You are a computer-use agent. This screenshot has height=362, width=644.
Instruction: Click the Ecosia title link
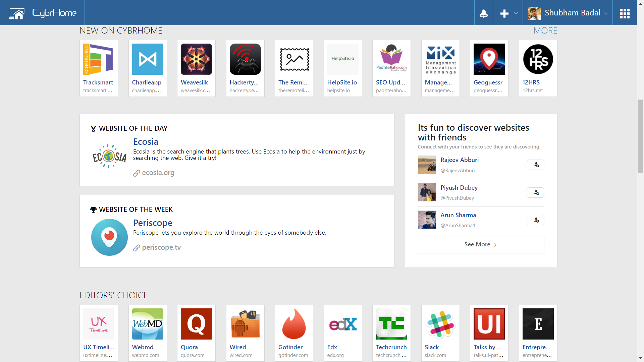point(146,141)
